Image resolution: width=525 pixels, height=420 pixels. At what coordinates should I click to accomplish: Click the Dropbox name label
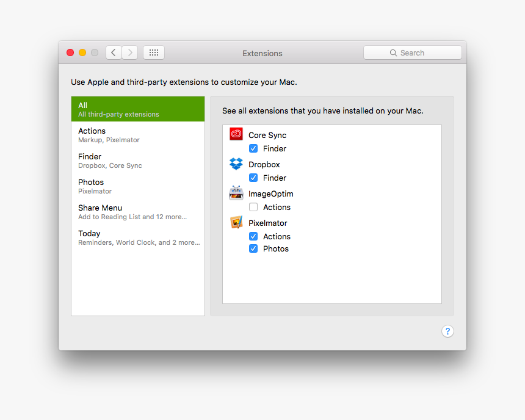click(x=264, y=164)
